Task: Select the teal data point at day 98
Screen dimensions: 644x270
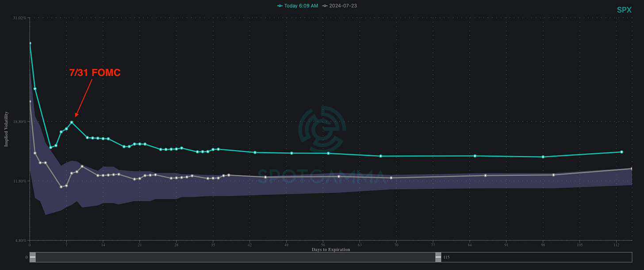Action: coord(543,157)
